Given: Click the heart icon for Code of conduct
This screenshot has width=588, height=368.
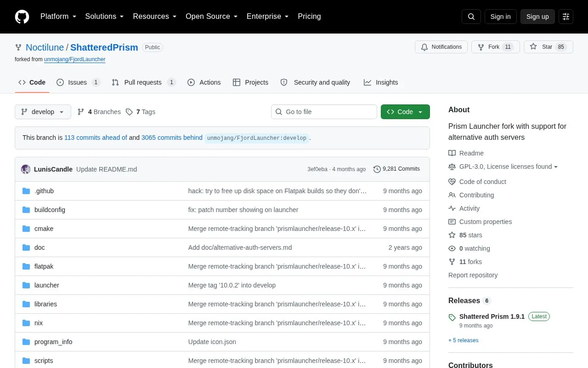Looking at the screenshot, I should [x=452, y=182].
